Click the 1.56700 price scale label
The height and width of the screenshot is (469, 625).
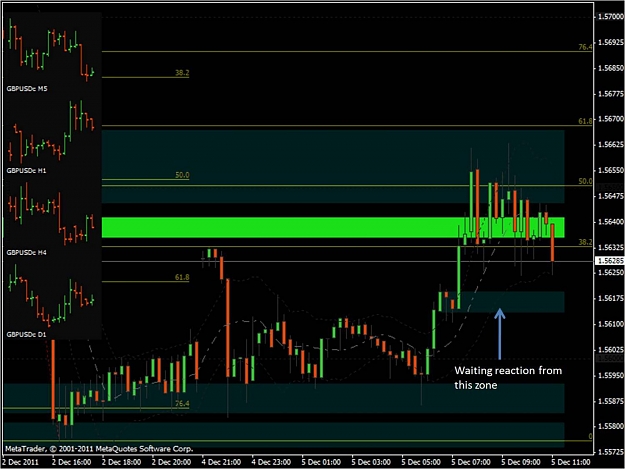(611, 119)
